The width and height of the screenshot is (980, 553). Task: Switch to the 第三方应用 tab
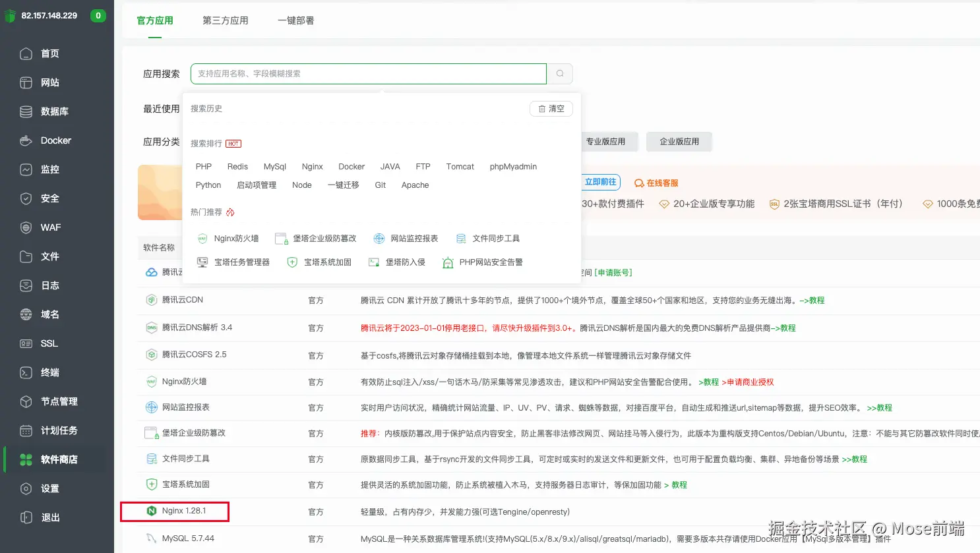[x=226, y=20]
